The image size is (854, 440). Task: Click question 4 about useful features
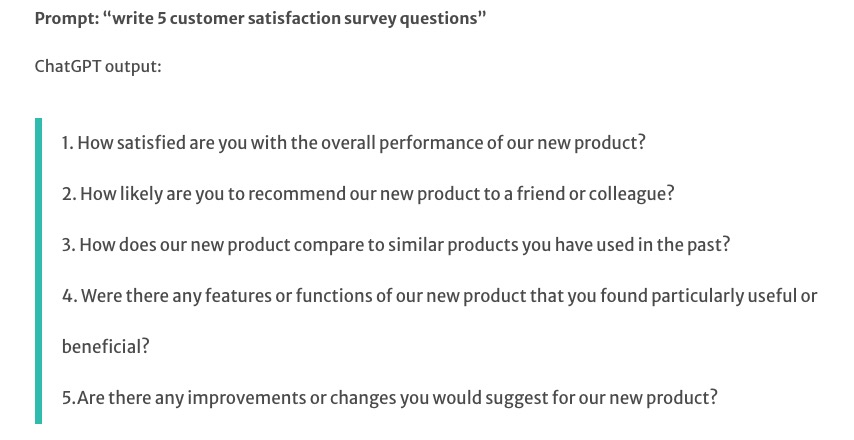click(x=439, y=296)
